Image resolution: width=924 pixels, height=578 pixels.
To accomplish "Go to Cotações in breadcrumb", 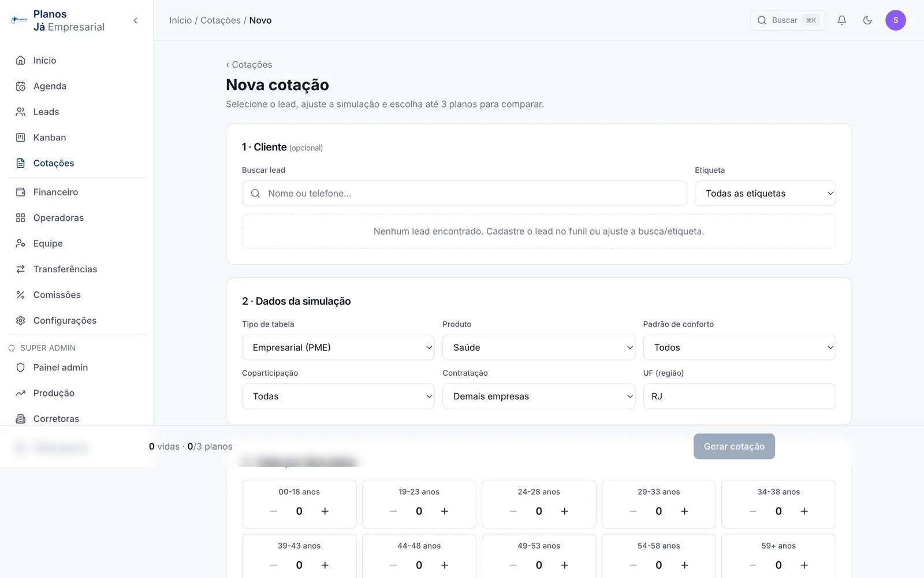I will (x=221, y=20).
